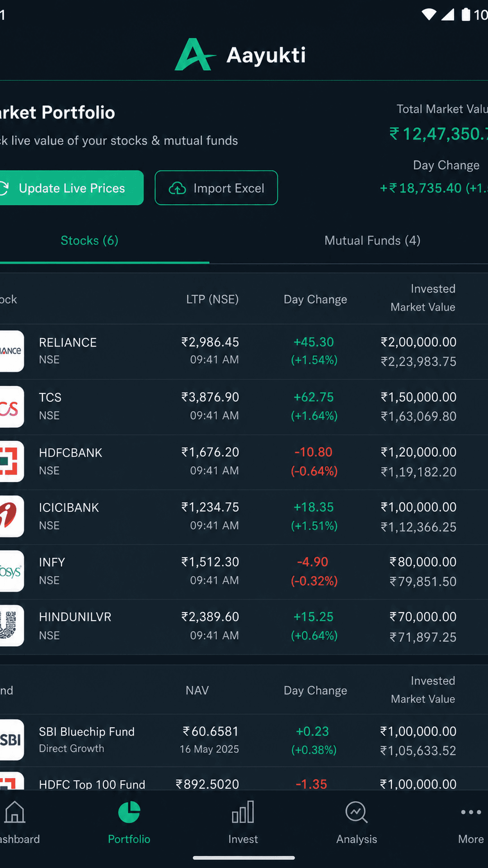Viewport: 488px width, 868px height.
Task: Click HINDUNILVR day change +15.25
Action: click(314, 617)
